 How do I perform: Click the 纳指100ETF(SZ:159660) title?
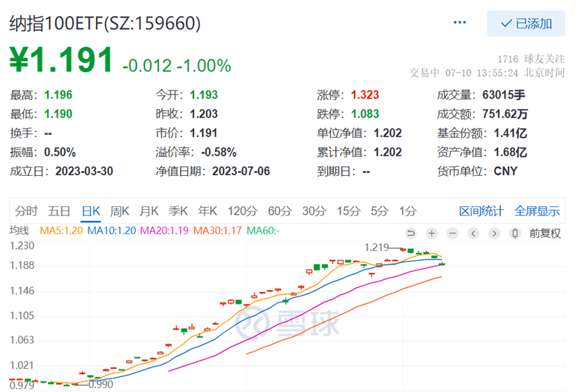point(105,23)
